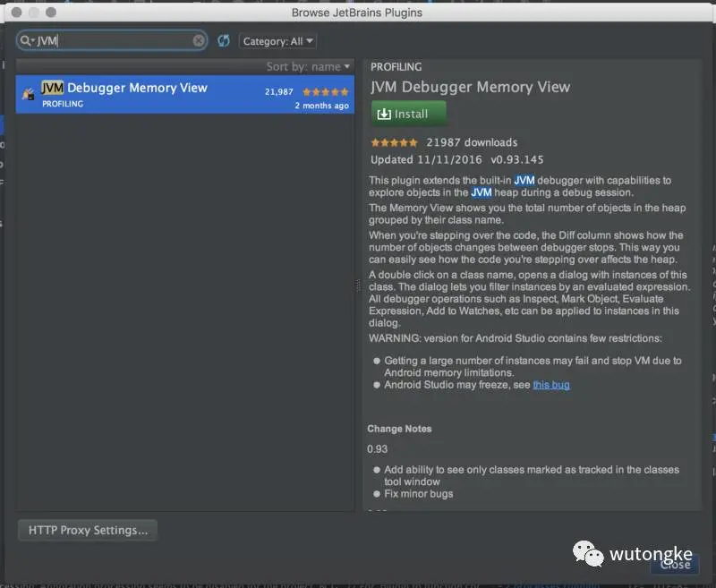
Task: Open the 'this bug' link
Action: [x=551, y=385]
